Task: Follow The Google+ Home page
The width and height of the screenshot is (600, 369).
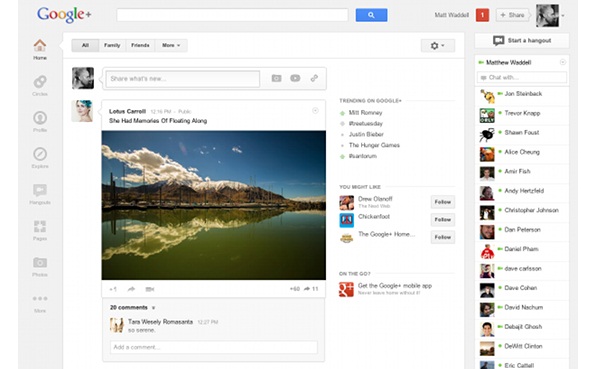Action: [x=443, y=237]
